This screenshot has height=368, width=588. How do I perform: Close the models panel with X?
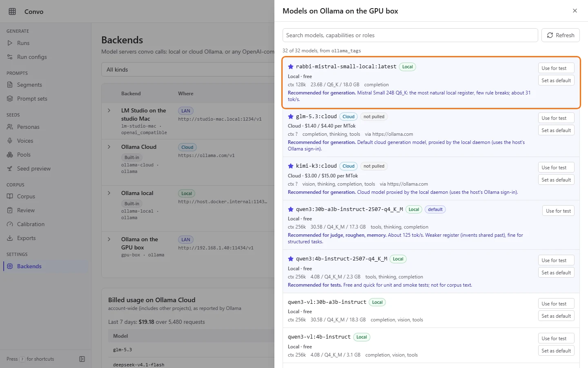575,11
